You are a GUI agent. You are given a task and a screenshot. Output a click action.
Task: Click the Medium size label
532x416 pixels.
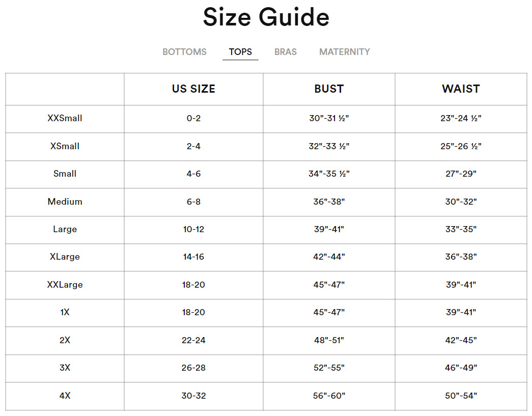click(x=65, y=202)
